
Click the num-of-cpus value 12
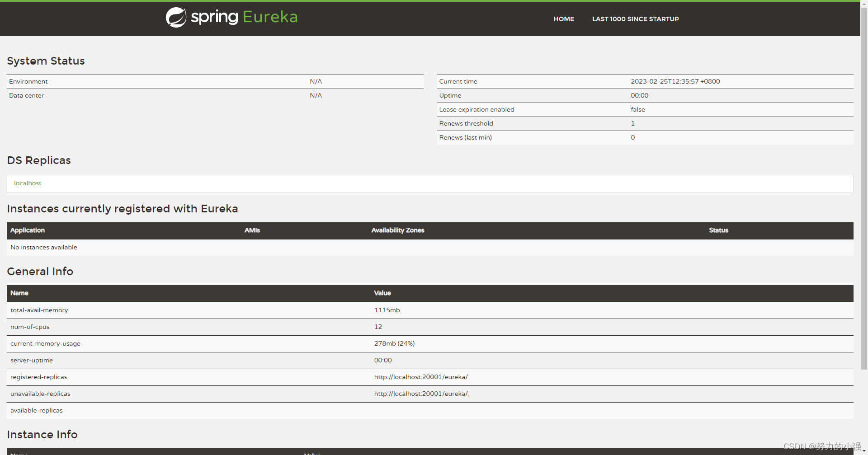(378, 327)
